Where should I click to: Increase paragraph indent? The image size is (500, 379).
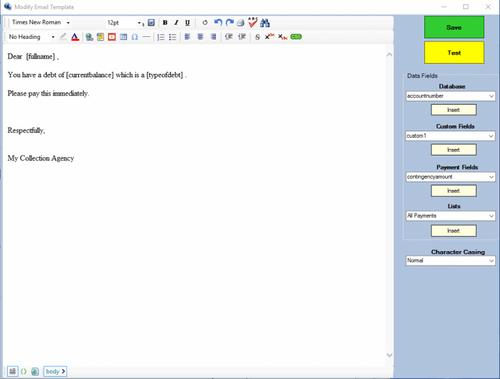point(242,37)
